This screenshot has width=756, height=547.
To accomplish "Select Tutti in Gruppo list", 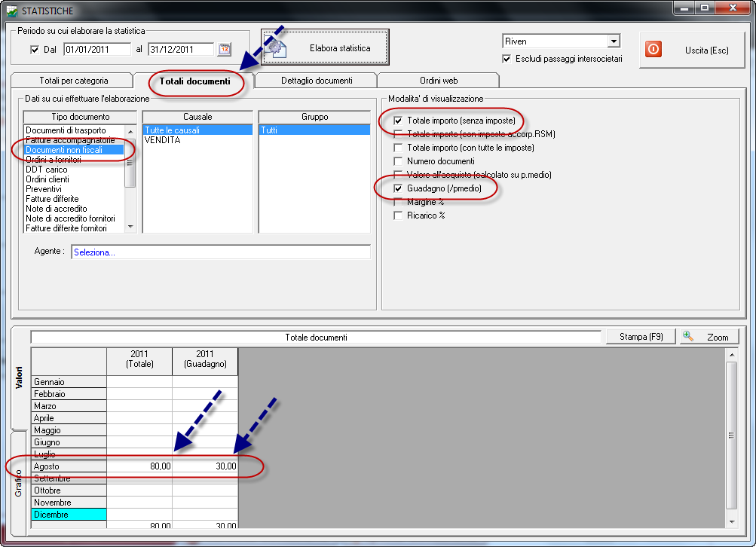I will tap(314, 130).
